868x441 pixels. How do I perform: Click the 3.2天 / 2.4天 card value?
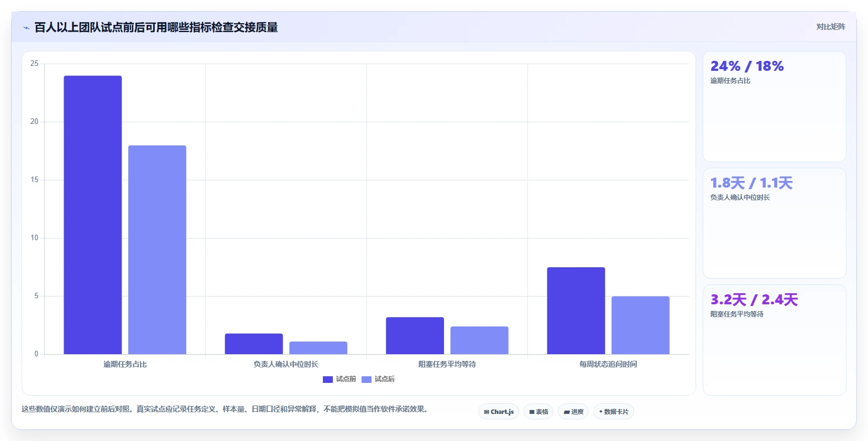754,300
